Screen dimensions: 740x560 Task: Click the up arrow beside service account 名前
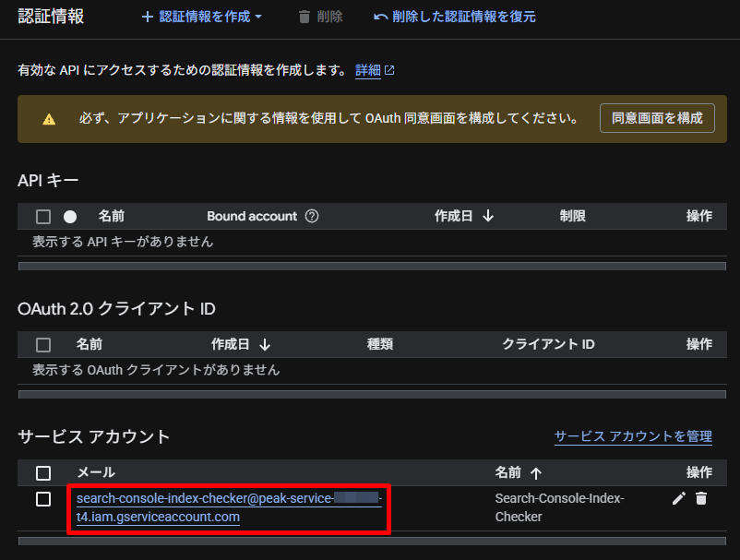[535, 473]
